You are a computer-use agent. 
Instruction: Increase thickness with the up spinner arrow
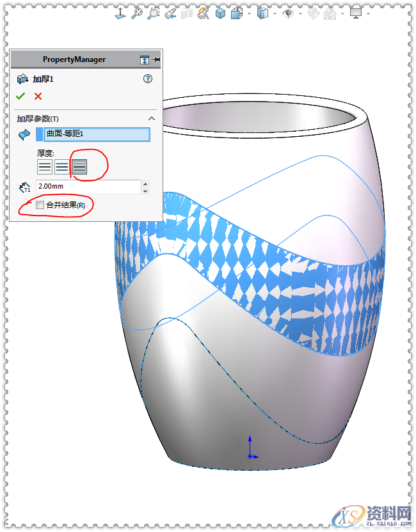146,184
